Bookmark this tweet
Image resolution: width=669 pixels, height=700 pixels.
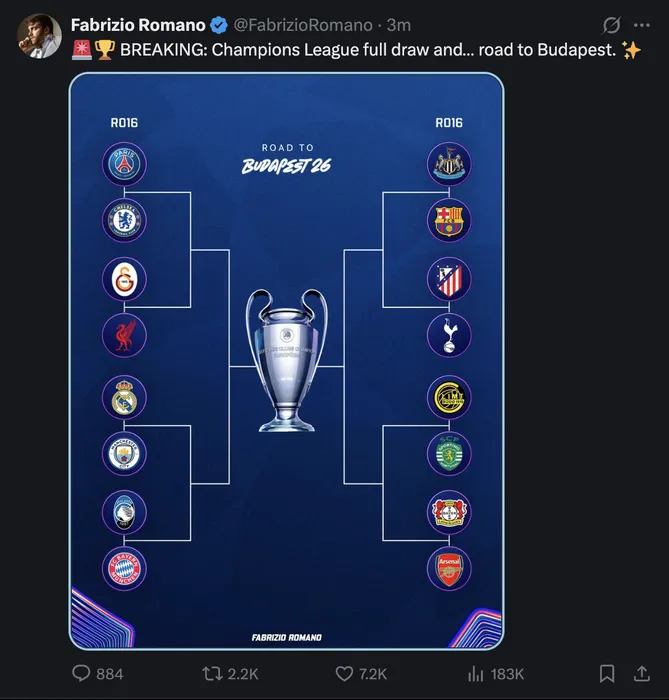pyautogui.click(x=607, y=673)
